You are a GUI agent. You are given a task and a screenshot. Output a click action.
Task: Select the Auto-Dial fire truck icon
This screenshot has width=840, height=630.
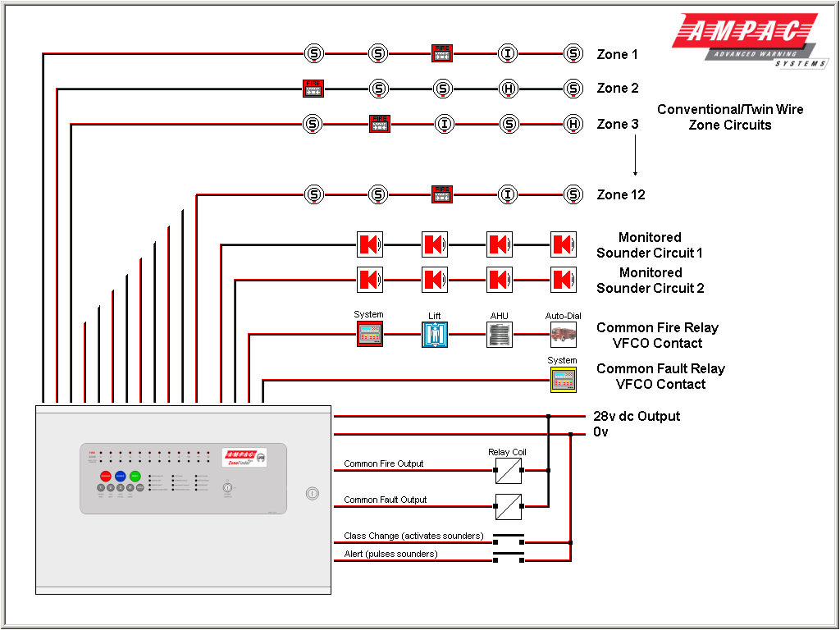click(x=563, y=334)
